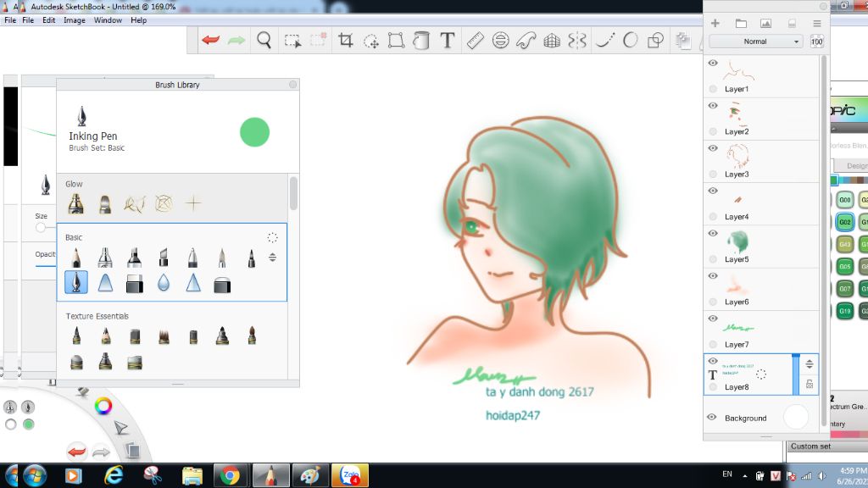
Task: Select the Text tool in toolbar
Action: point(448,41)
